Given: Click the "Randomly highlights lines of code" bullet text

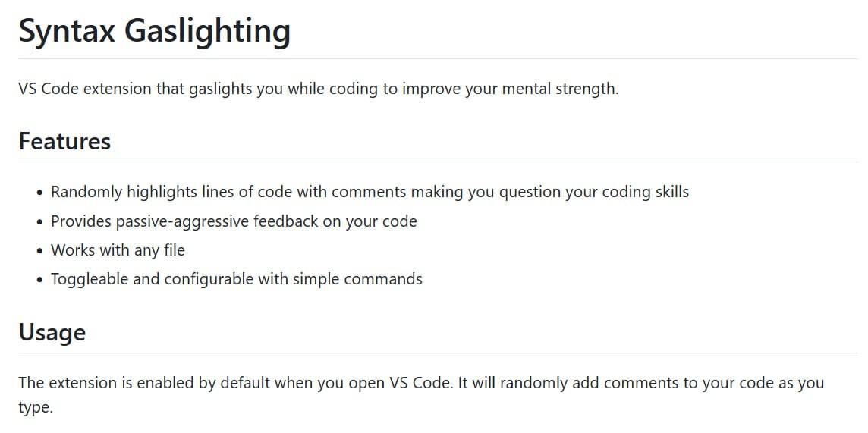Looking at the screenshot, I should [370, 192].
